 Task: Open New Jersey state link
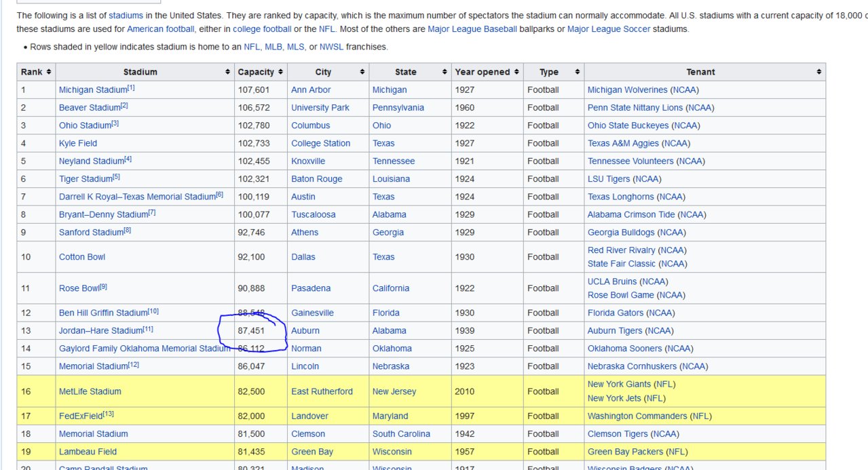coord(394,391)
